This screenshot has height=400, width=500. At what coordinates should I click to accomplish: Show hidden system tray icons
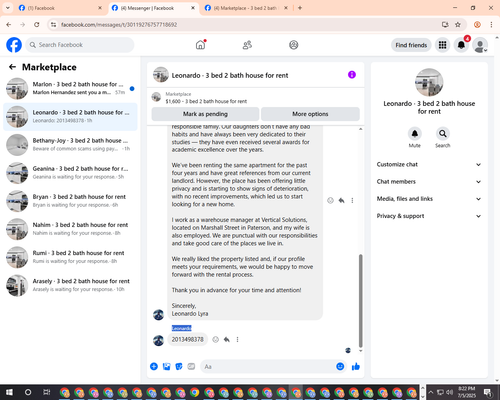pyautogui.click(x=430, y=392)
